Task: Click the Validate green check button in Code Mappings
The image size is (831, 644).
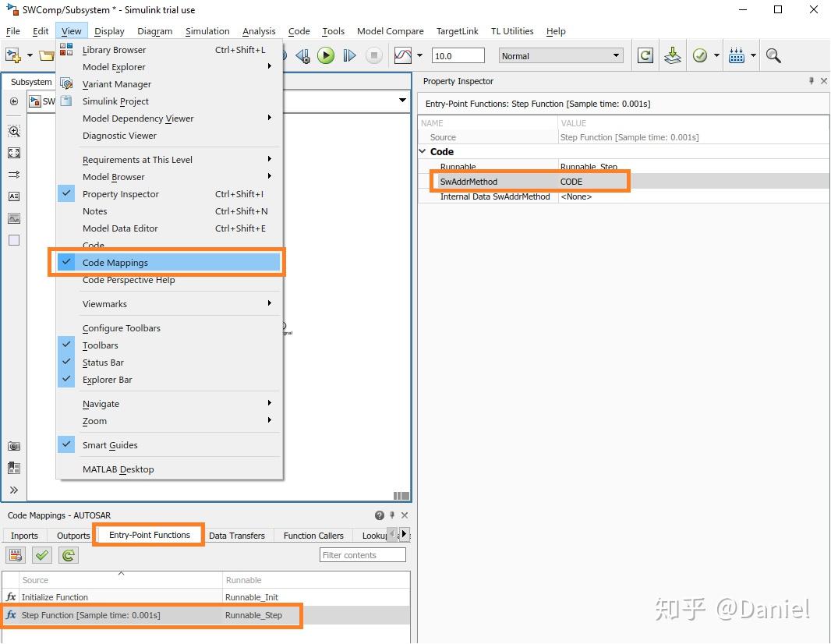Action: tap(42, 555)
